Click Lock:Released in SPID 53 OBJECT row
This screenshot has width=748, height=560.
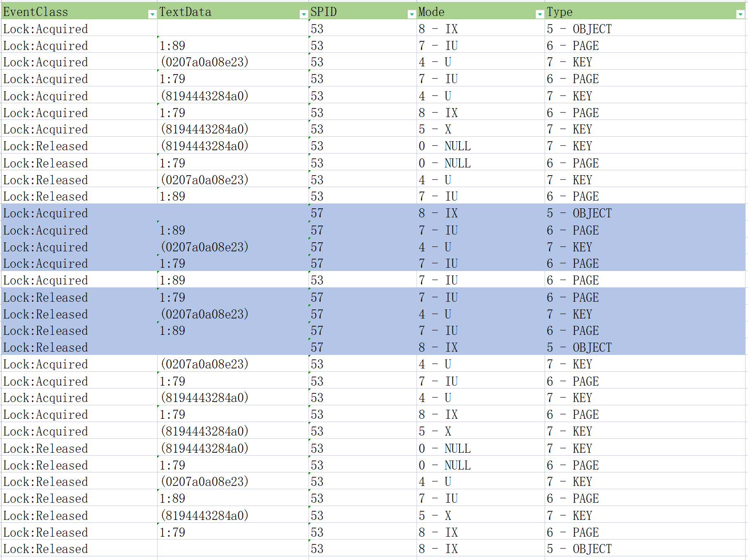[x=45, y=549]
